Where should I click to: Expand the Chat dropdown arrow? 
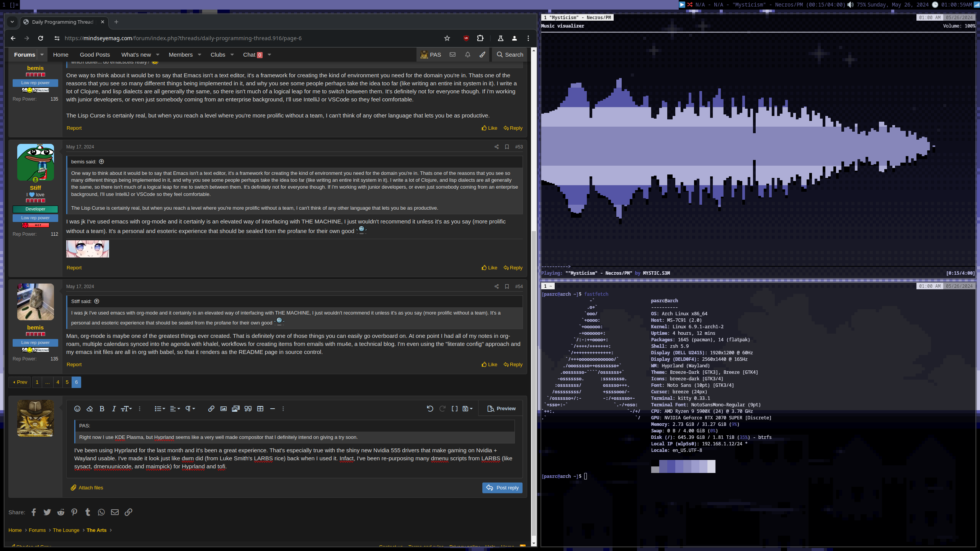pyautogui.click(x=269, y=55)
